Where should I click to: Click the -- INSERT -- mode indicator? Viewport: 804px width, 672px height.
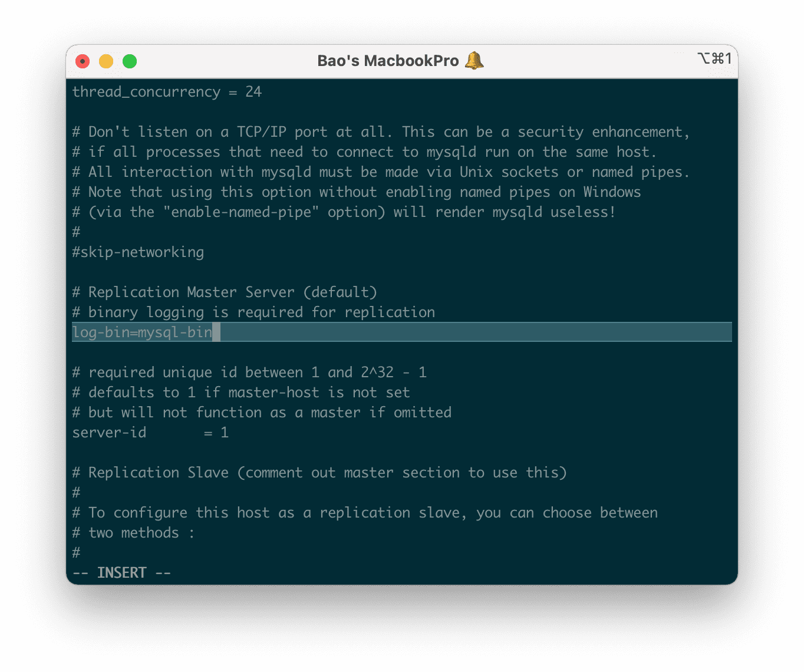[121, 573]
